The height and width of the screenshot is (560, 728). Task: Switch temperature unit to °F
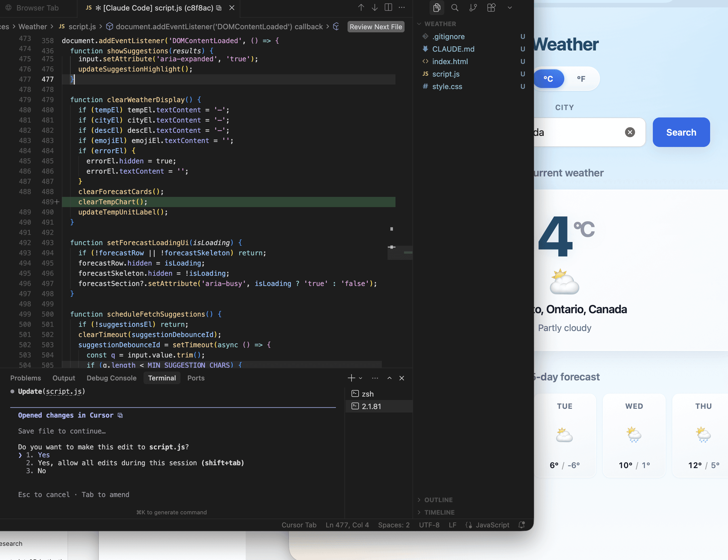[581, 79]
